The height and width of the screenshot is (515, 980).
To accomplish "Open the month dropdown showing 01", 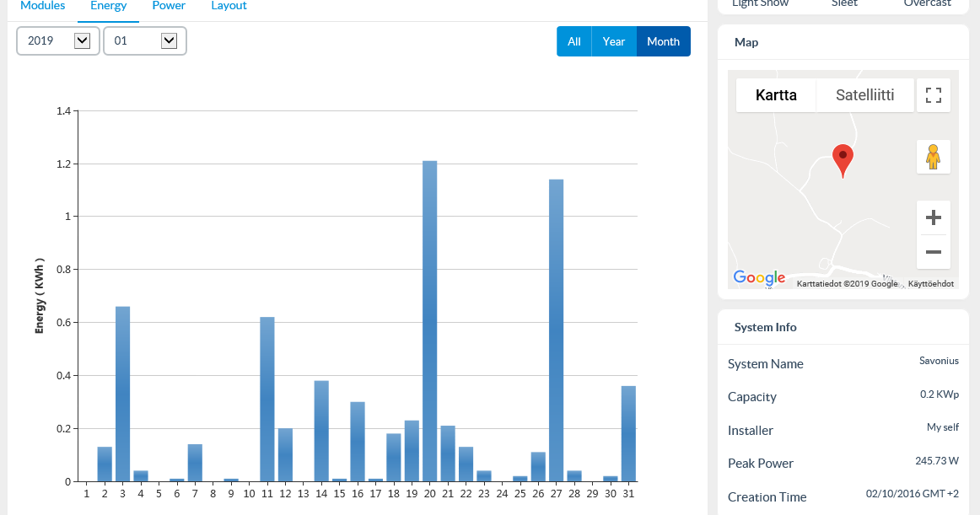I will (x=145, y=41).
